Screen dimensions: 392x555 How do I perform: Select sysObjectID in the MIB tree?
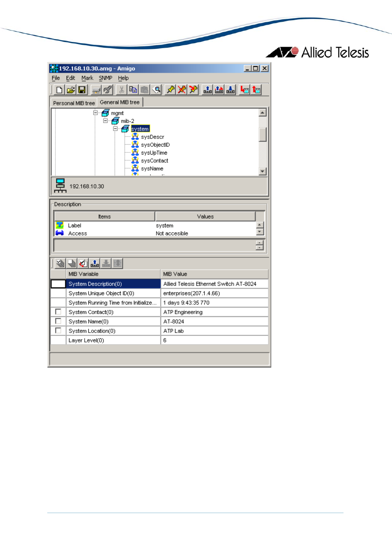point(155,145)
